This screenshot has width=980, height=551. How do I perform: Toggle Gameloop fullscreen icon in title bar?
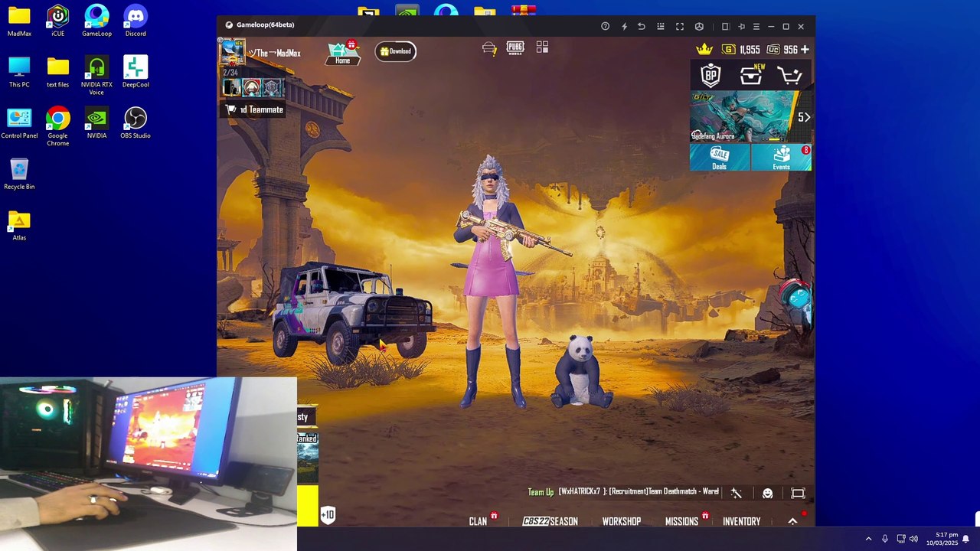(679, 26)
